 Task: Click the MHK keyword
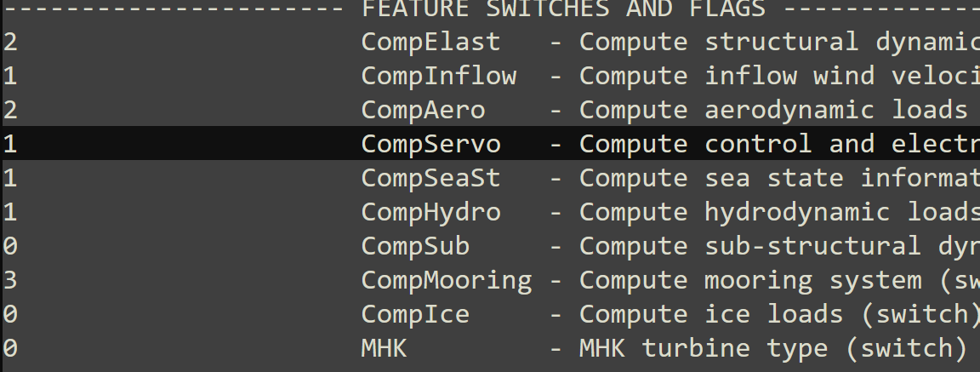384,348
